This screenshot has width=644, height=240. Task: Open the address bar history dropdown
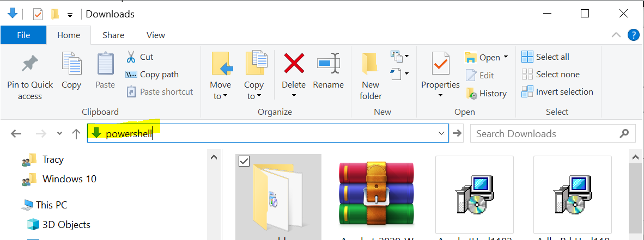point(441,133)
